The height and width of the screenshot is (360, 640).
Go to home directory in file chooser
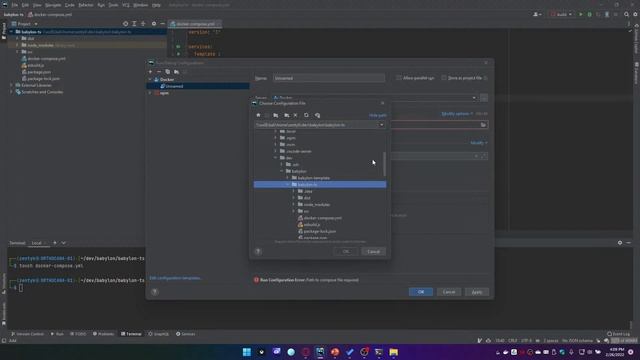(x=258, y=115)
